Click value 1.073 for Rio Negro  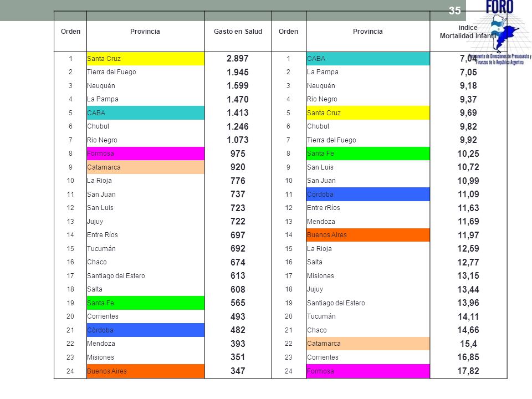[x=238, y=140]
